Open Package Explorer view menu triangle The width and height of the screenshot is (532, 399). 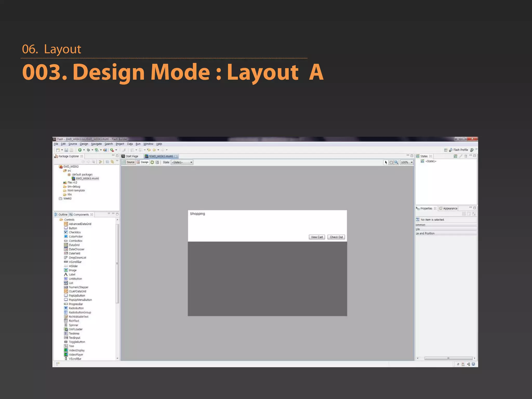[x=117, y=161]
